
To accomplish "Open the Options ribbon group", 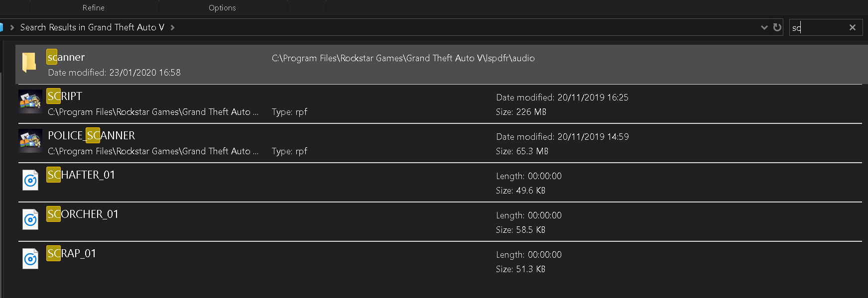I will coord(222,7).
